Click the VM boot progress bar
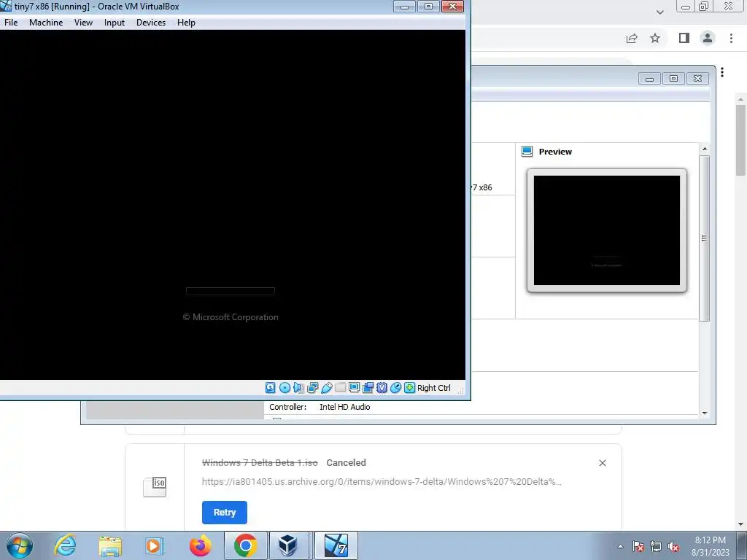The height and width of the screenshot is (560, 747). pos(230,291)
